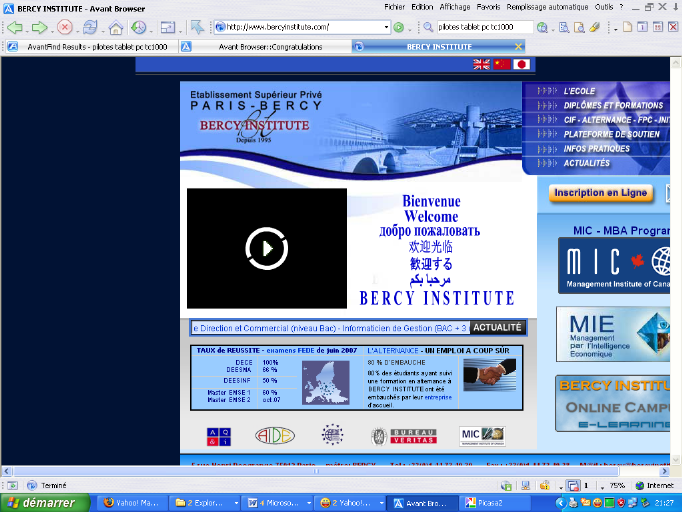Open the Favoris menu
682x512 pixels.
point(488,6)
